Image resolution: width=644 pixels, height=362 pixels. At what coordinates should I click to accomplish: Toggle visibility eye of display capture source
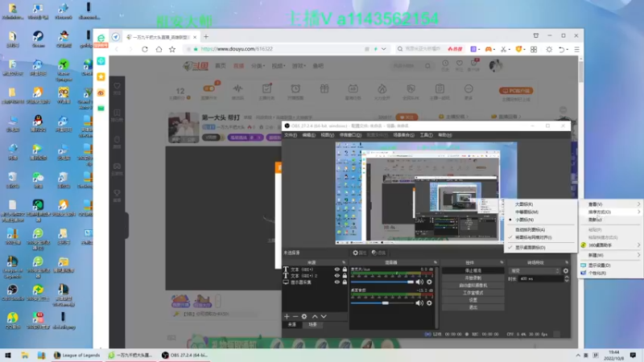(x=336, y=282)
